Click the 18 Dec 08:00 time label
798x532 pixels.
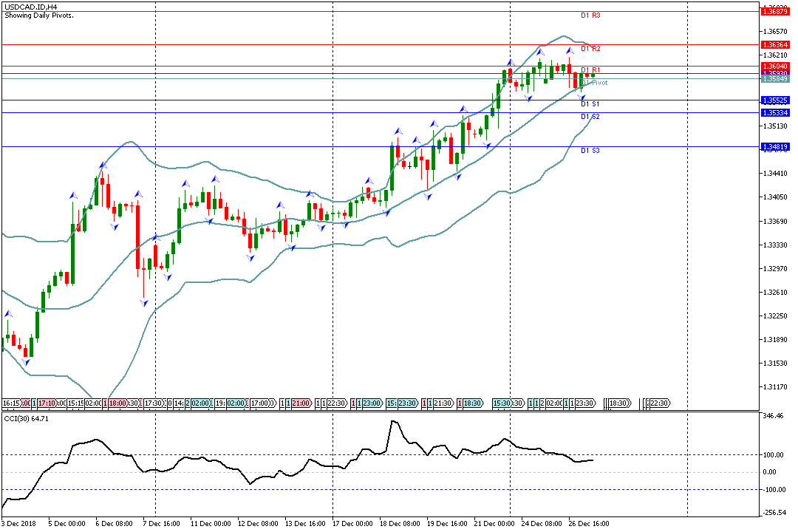(x=400, y=523)
